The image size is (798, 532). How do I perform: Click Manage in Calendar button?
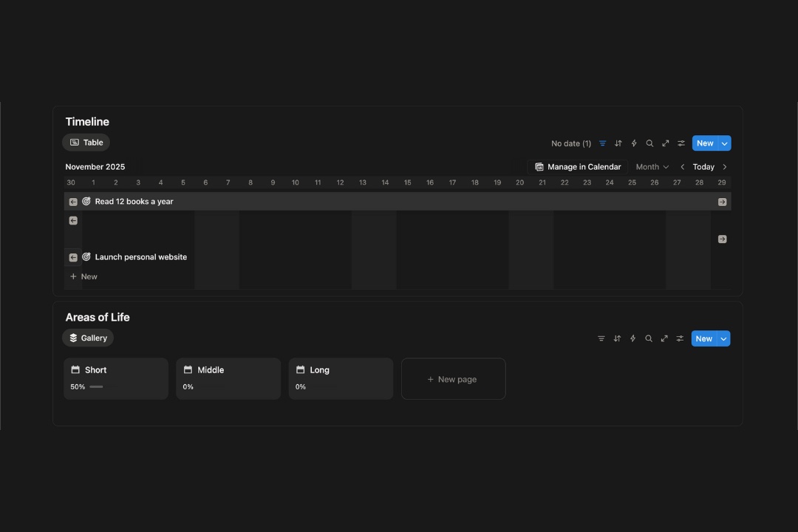click(x=578, y=167)
